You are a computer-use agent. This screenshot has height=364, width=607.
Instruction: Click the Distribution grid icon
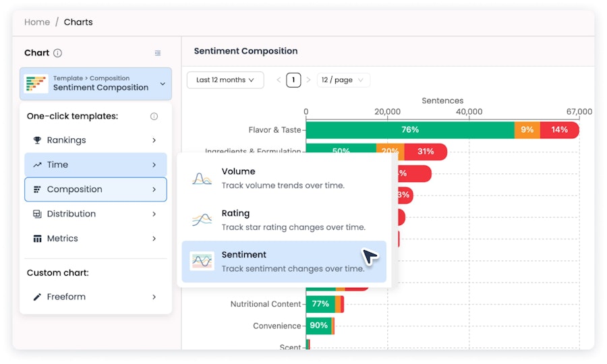click(x=37, y=214)
